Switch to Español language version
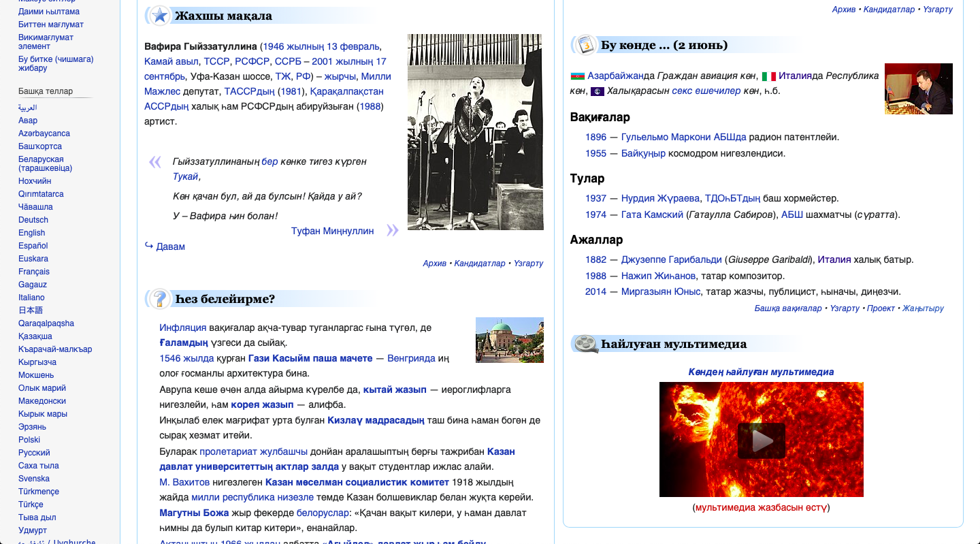 pos(33,246)
